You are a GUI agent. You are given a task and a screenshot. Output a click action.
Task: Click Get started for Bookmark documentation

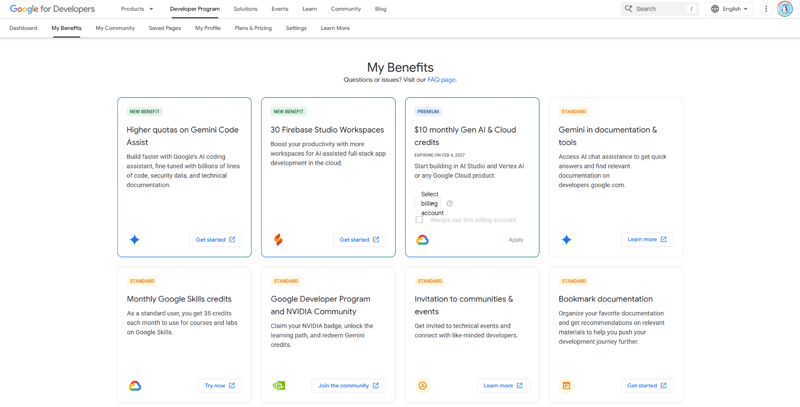pos(647,386)
